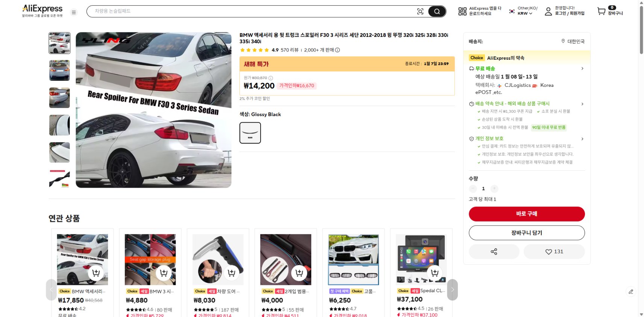Select fifth thumbnail trunk top view
Image resolution: width=644 pixels, height=317 pixels.
[59, 152]
